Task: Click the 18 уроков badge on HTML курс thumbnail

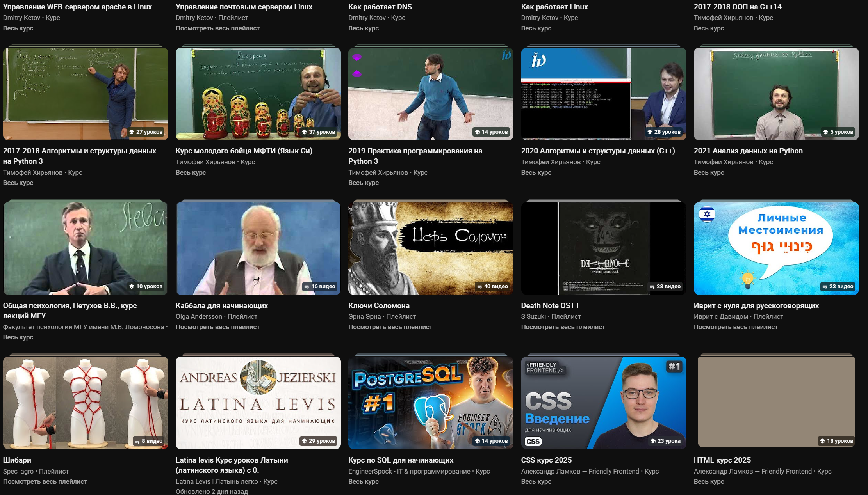Action: tap(836, 441)
